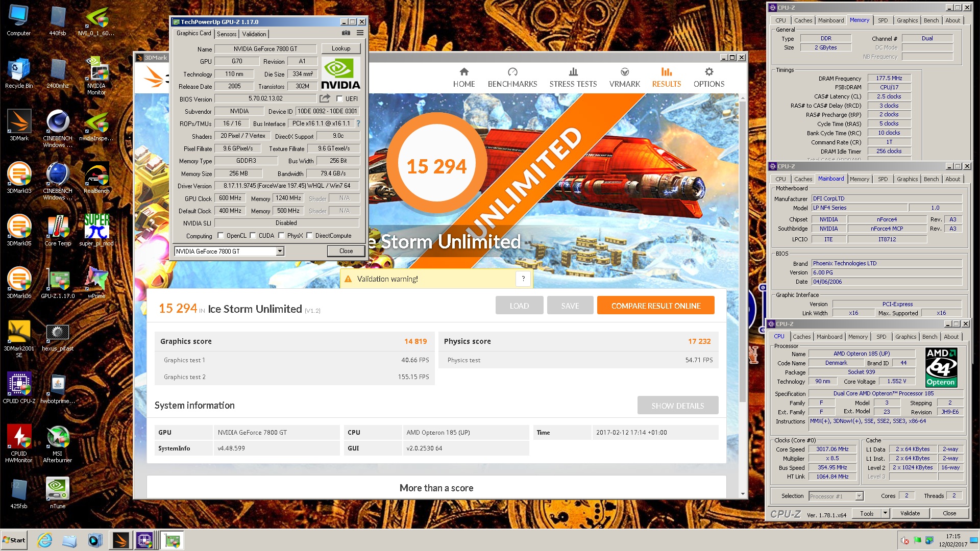Click the BIOS export share icon in GPU-Z
This screenshot has width=980, height=551.
pos(325,98)
